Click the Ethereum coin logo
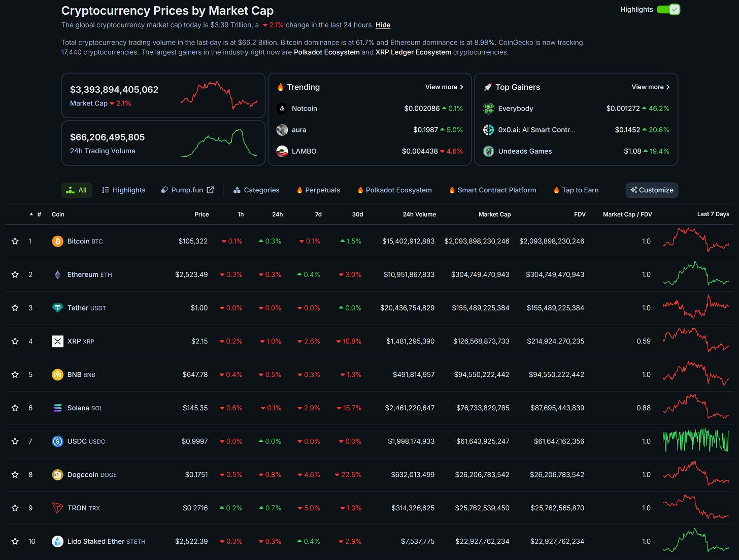Viewport: 739px width, 560px height. coord(57,274)
